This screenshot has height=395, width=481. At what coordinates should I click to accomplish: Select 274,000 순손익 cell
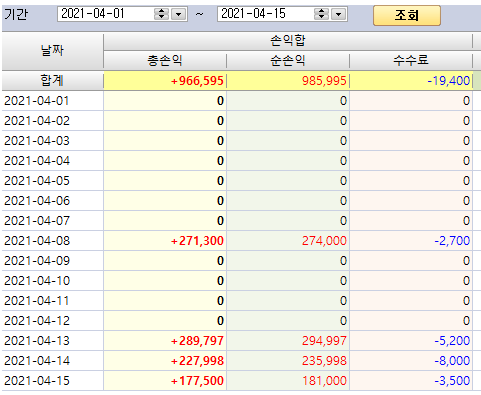(288, 241)
